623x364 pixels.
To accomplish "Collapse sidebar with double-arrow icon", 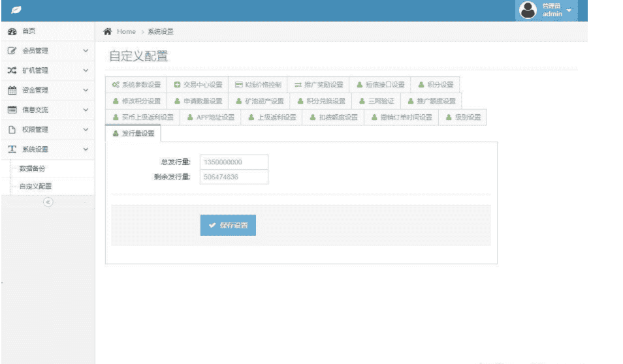I will coord(47,202).
